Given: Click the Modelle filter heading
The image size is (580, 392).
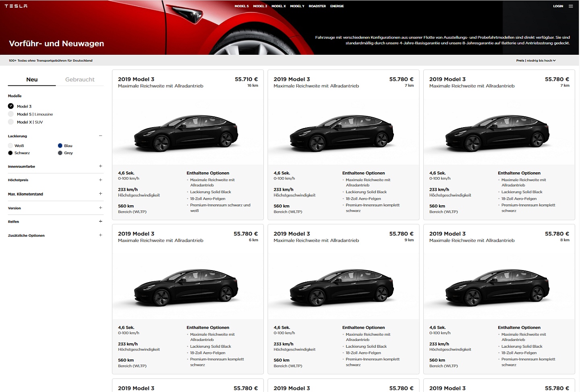Looking at the screenshot, I should coord(15,96).
